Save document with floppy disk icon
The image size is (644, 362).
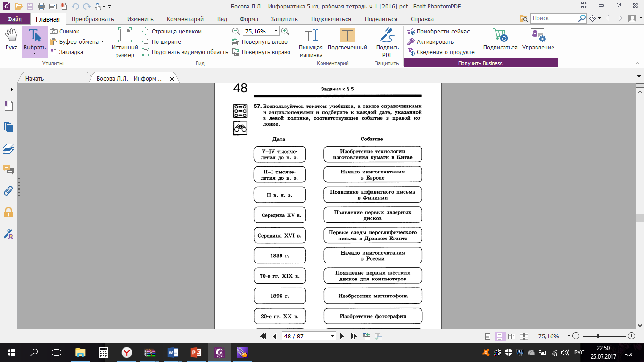click(x=30, y=7)
